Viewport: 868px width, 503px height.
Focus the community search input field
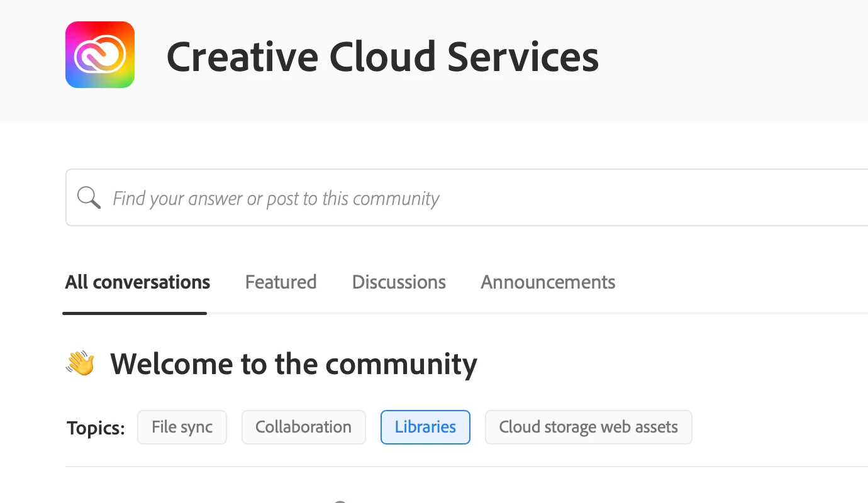click(467, 197)
